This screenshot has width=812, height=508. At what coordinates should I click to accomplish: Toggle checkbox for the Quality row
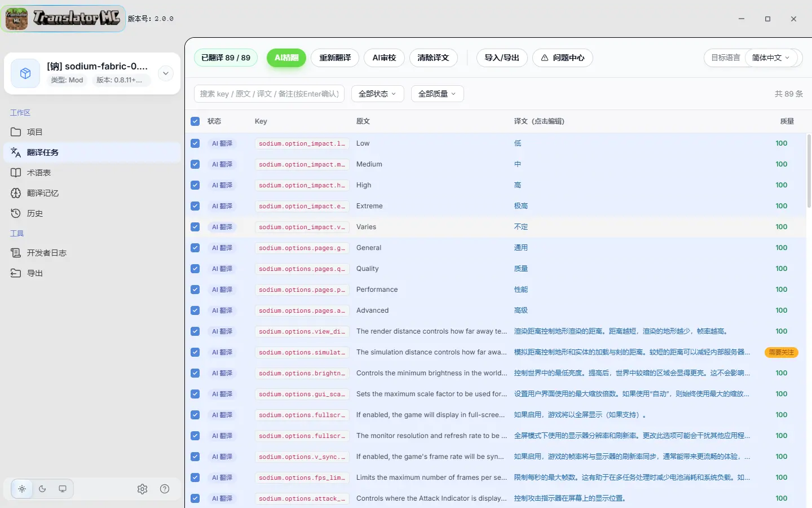coord(195,269)
